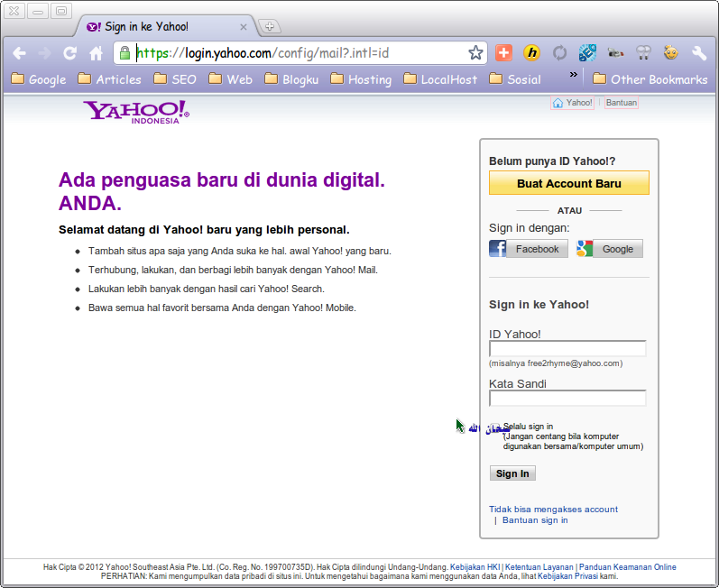719x588 pixels.
Task: Click the browser forward arrow
Action: tap(44, 53)
